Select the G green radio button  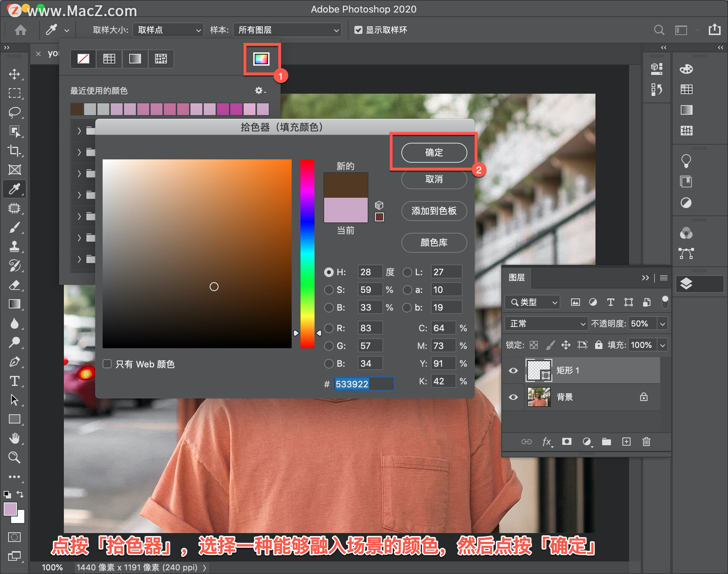tap(329, 346)
